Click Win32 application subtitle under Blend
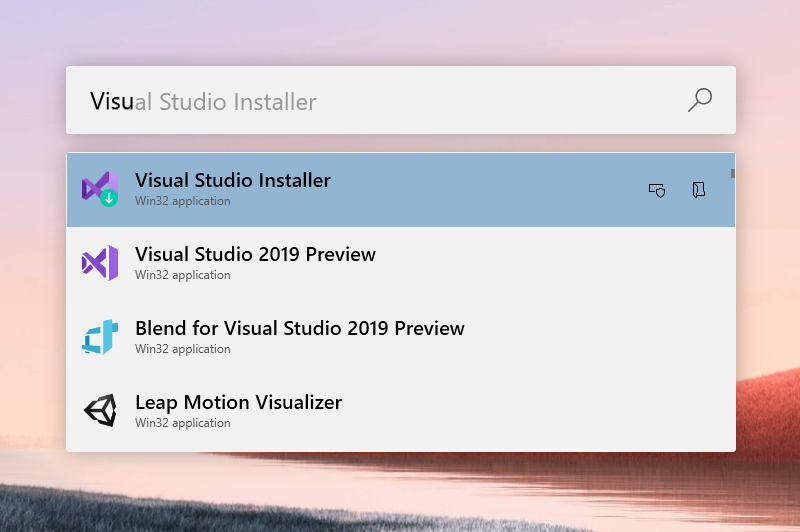This screenshot has height=532, width=800. tap(183, 349)
